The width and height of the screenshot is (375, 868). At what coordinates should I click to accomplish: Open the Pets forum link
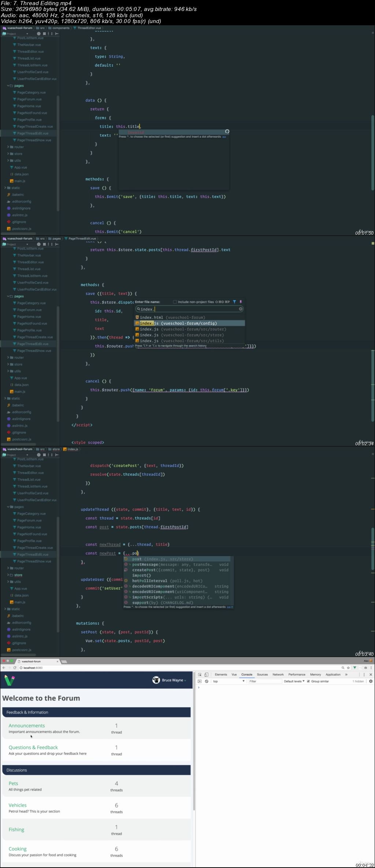[13, 783]
